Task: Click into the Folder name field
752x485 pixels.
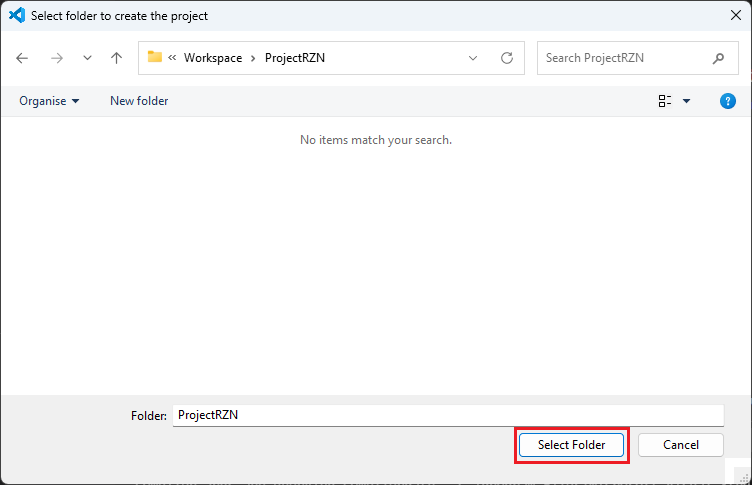Action: point(448,415)
